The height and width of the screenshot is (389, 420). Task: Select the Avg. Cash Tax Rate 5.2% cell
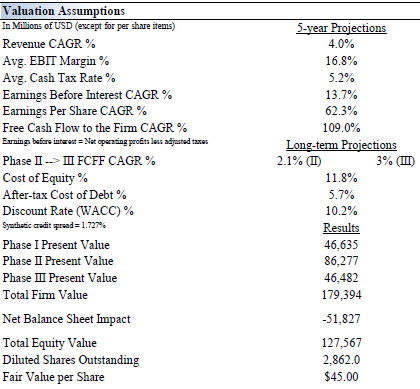pos(341,78)
